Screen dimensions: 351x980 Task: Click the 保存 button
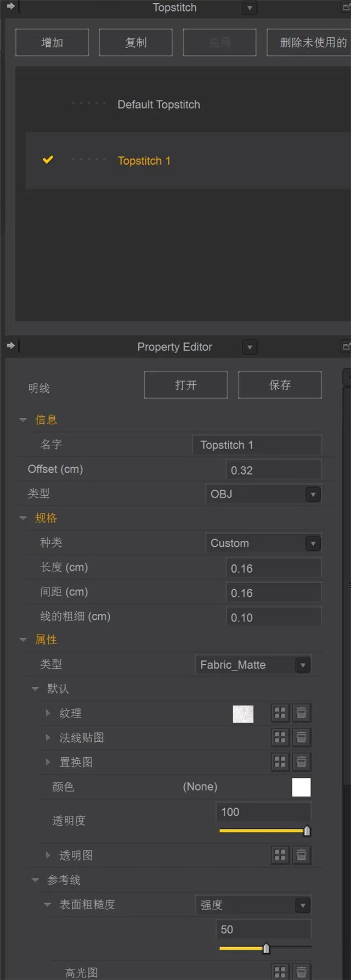coord(280,385)
